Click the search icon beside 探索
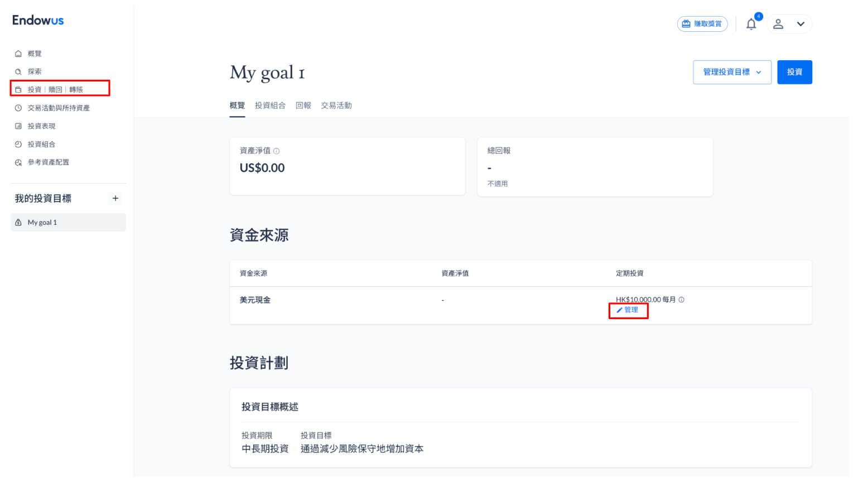This screenshot has width=868, height=482. click(18, 71)
